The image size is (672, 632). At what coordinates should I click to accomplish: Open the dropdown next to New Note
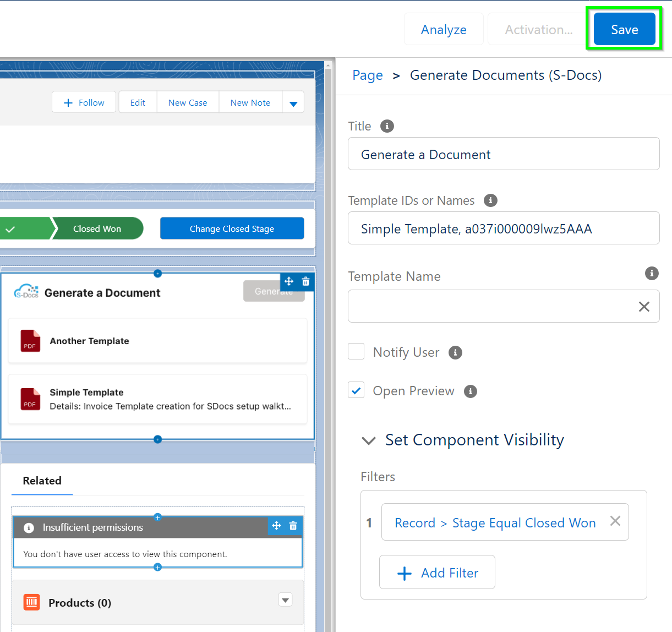point(293,102)
